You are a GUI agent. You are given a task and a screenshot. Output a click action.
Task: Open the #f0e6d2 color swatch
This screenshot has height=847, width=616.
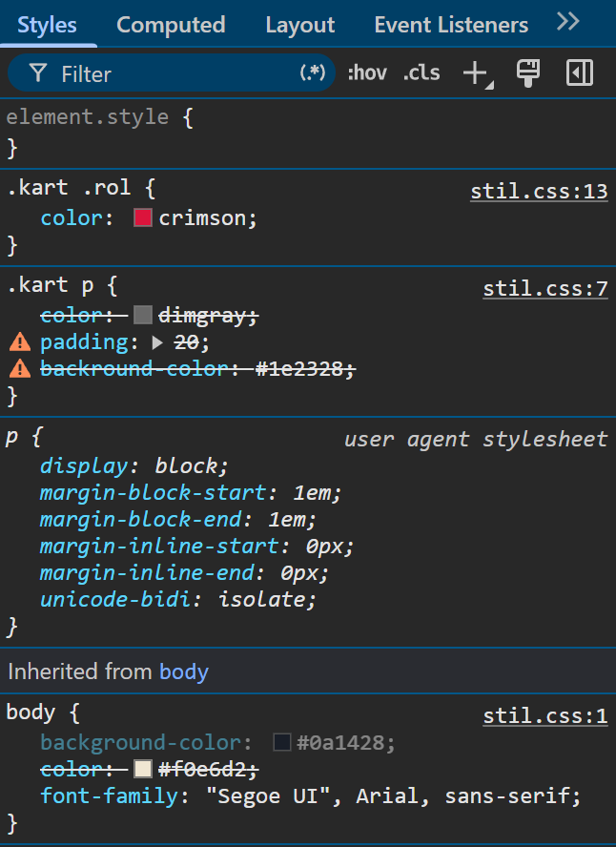[x=142, y=769]
